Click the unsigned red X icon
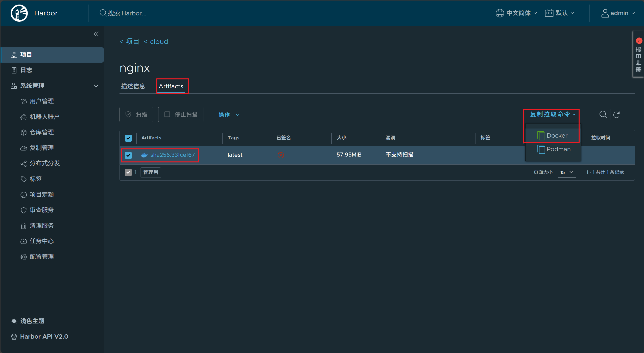644x353 pixels. click(281, 155)
